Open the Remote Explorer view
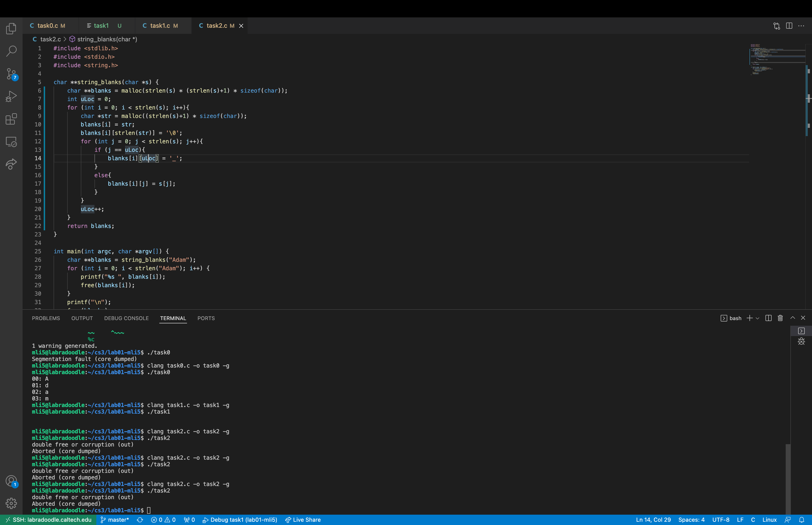Screen dimensions: 812x525 (x=11, y=142)
